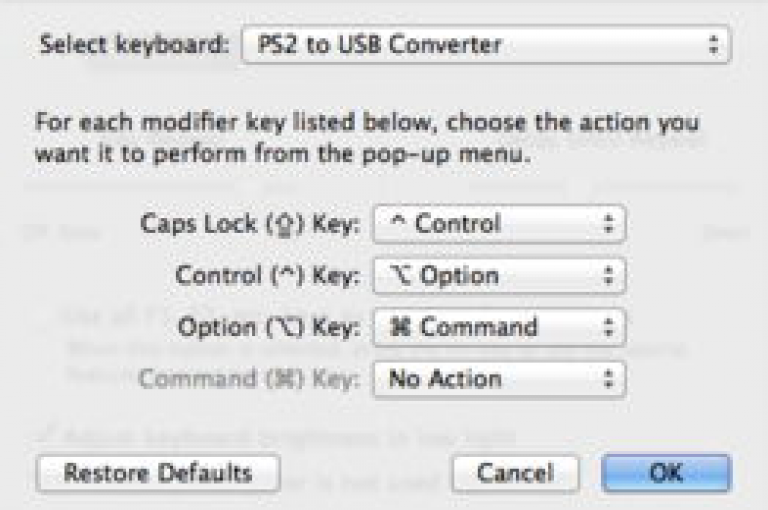Open the Option Key action menu
768x510 pixels.
[499, 327]
